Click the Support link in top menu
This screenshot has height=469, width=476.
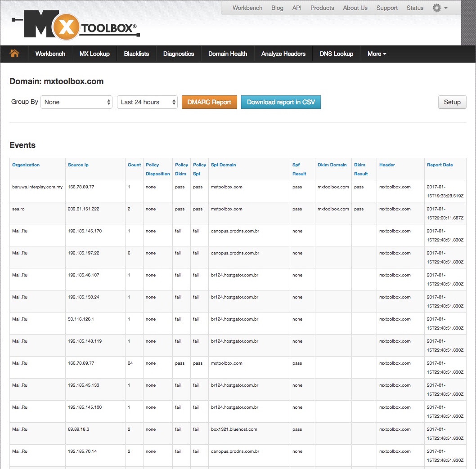coord(387,8)
